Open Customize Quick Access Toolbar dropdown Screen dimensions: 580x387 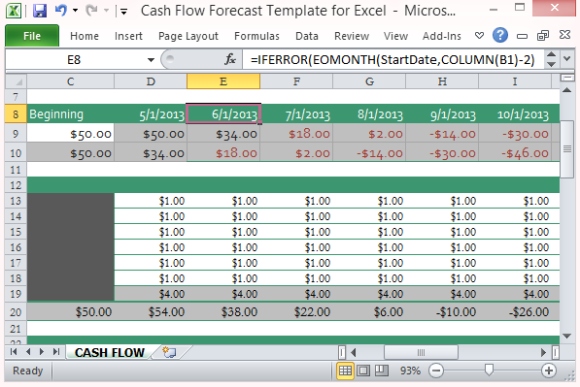(x=124, y=12)
